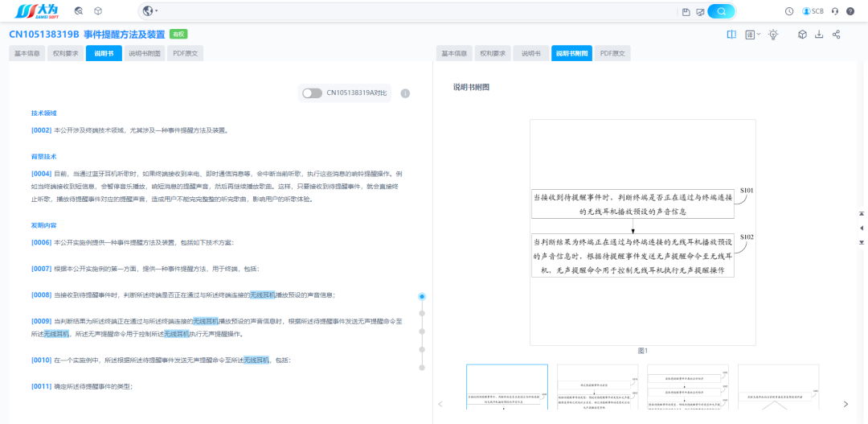Click the save search floppy disk icon
868x424 pixels.
coord(686,11)
